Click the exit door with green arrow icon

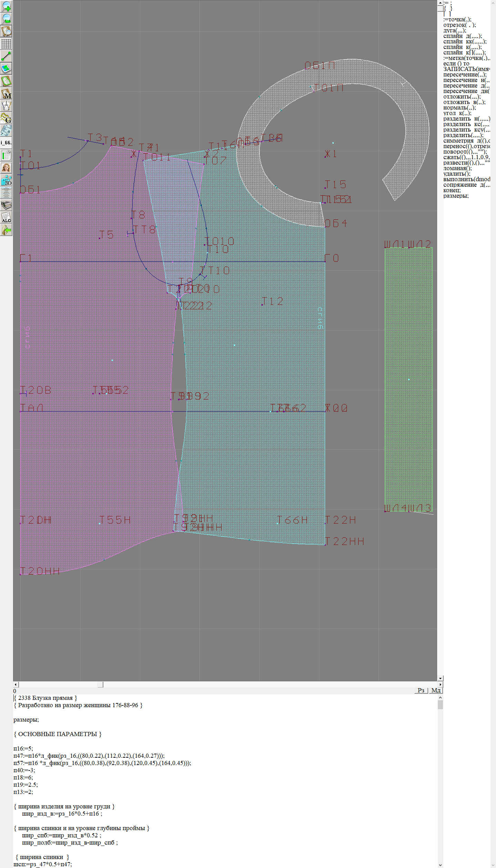click(x=6, y=230)
